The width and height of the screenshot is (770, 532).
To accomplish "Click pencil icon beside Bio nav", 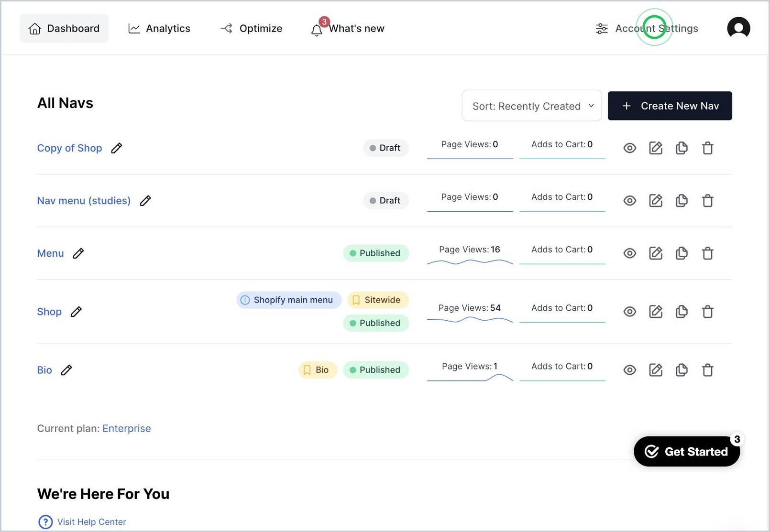I will 66,370.
